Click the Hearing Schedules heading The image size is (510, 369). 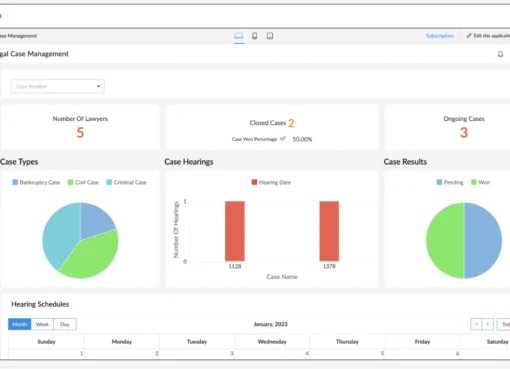pos(40,304)
